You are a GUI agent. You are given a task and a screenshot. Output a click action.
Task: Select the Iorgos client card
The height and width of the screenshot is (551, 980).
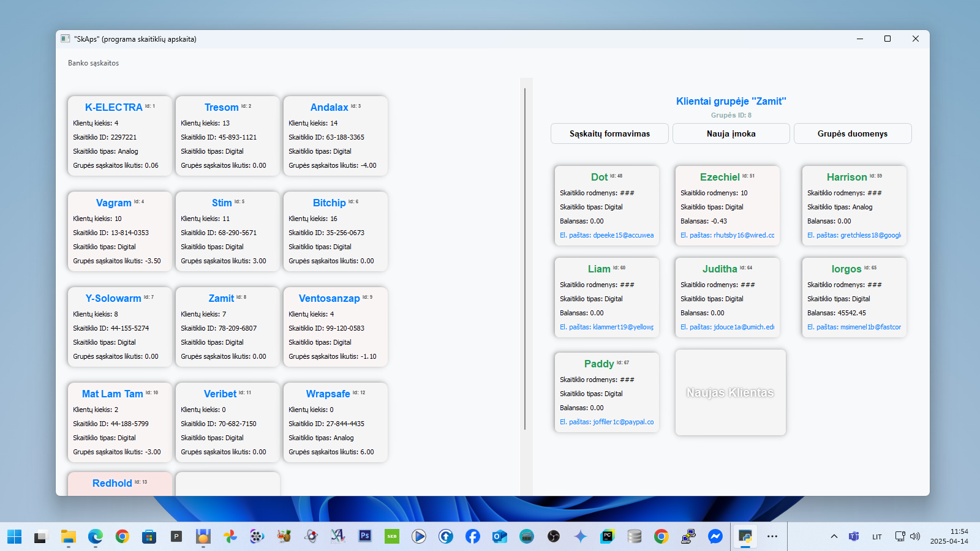tap(854, 298)
